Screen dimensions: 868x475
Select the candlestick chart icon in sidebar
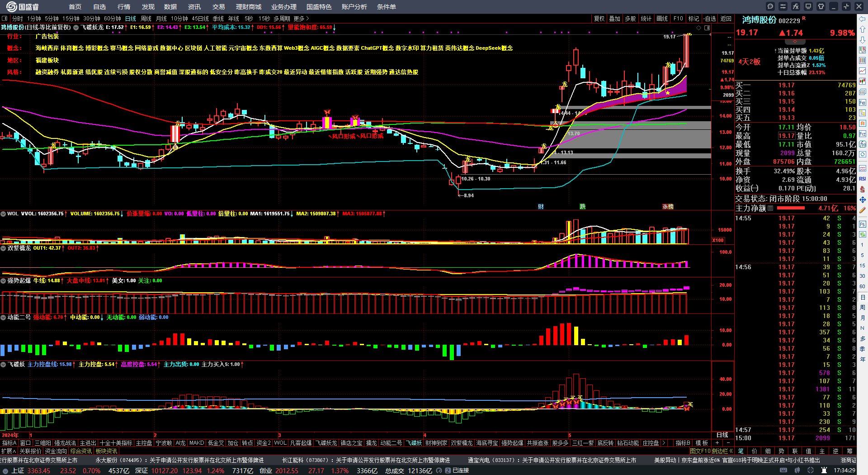pos(863,81)
